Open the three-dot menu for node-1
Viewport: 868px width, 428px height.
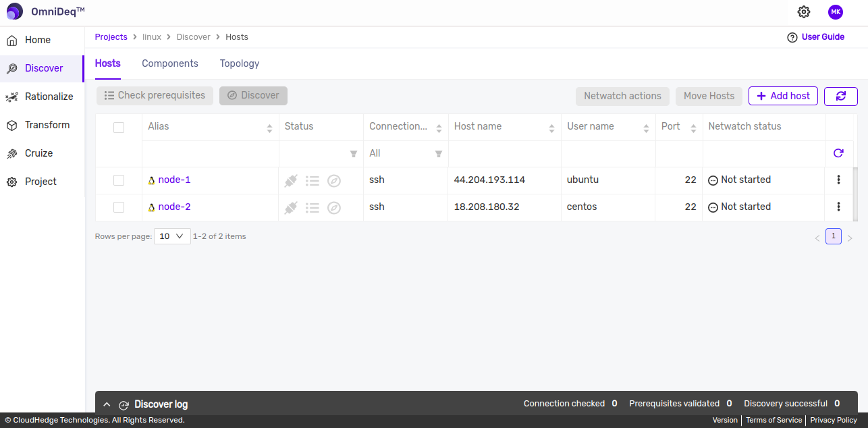click(838, 180)
